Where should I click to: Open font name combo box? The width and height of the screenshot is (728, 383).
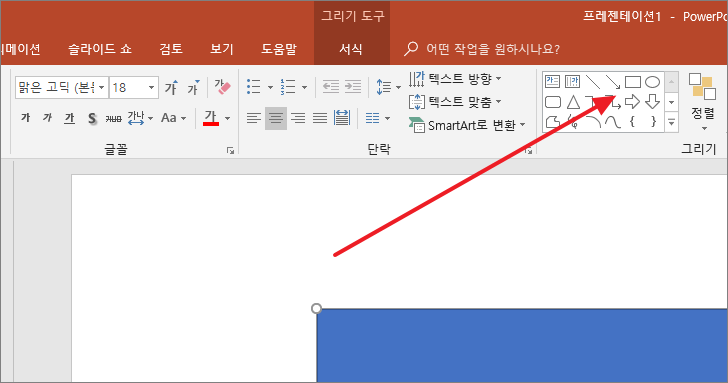62,87
